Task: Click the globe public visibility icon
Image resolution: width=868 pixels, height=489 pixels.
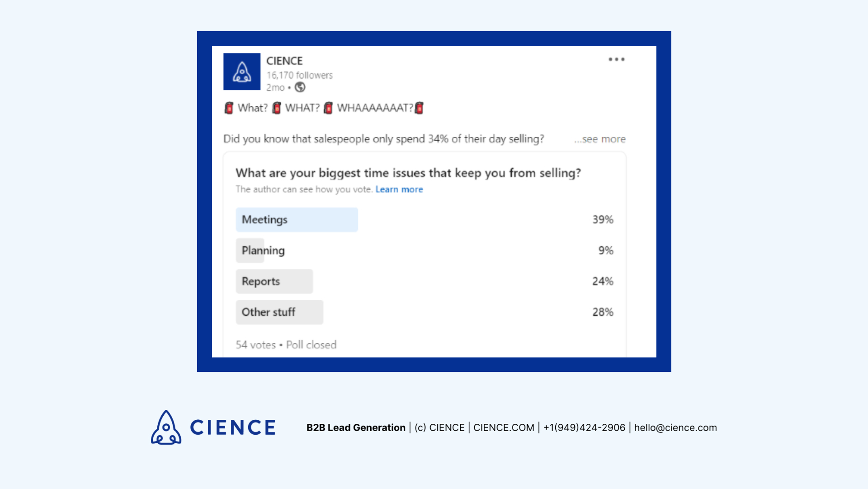Action: [300, 87]
